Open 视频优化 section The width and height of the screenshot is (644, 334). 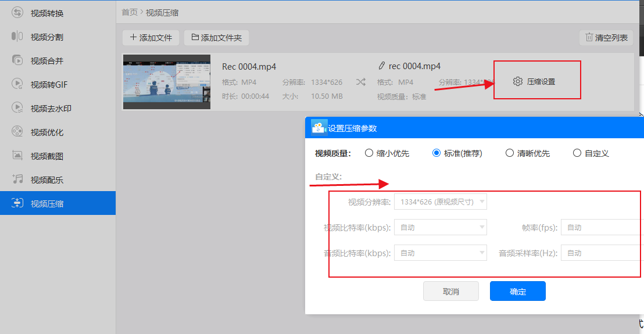(58, 132)
